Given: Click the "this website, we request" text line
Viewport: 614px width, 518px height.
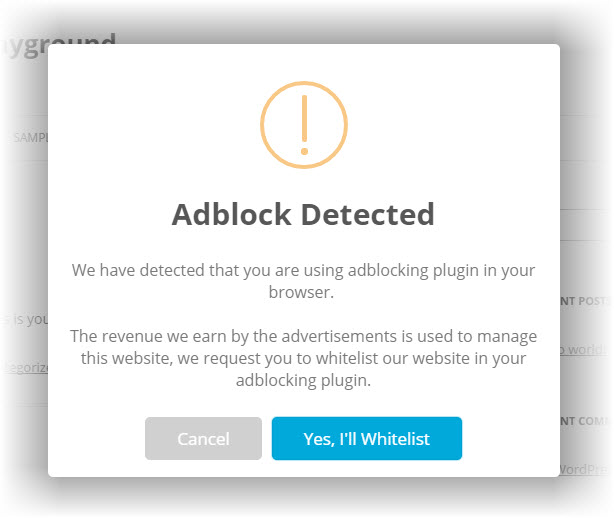Looking at the screenshot, I should 303,357.
